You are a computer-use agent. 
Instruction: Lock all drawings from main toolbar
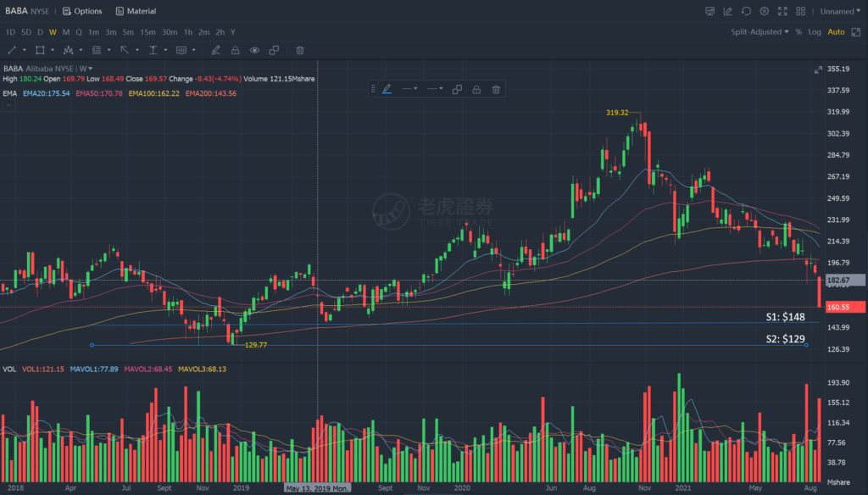[236, 50]
